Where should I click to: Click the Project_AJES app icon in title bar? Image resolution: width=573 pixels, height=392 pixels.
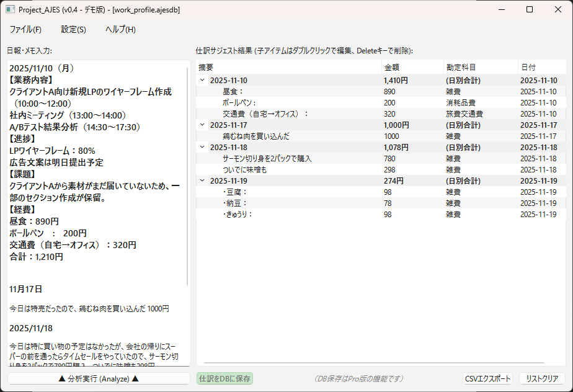(x=10, y=10)
